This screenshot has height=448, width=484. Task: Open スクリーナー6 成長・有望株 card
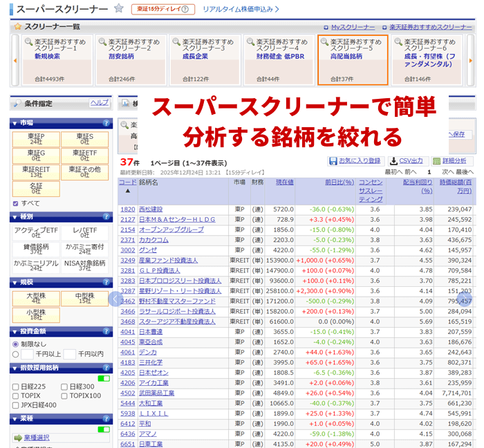point(427,60)
